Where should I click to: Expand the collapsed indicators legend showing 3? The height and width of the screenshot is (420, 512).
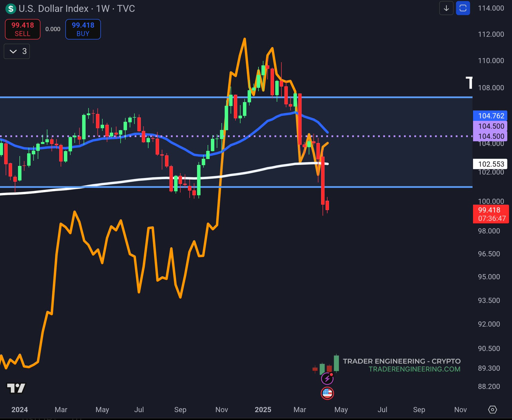(17, 51)
